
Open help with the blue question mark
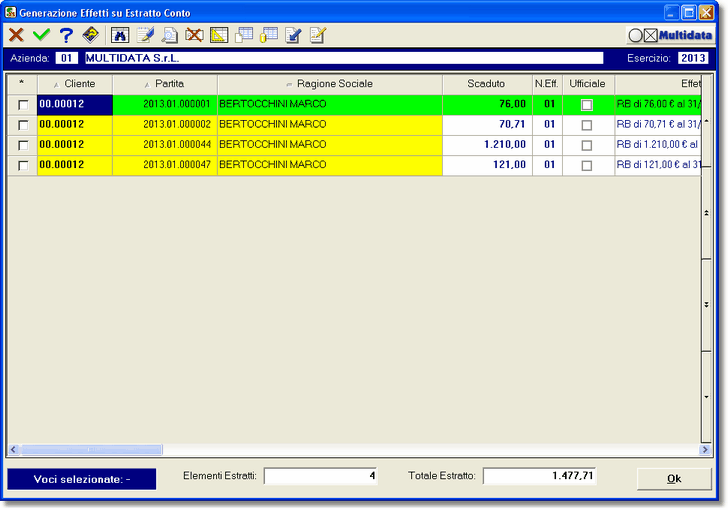pyautogui.click(x=66, y=35)
